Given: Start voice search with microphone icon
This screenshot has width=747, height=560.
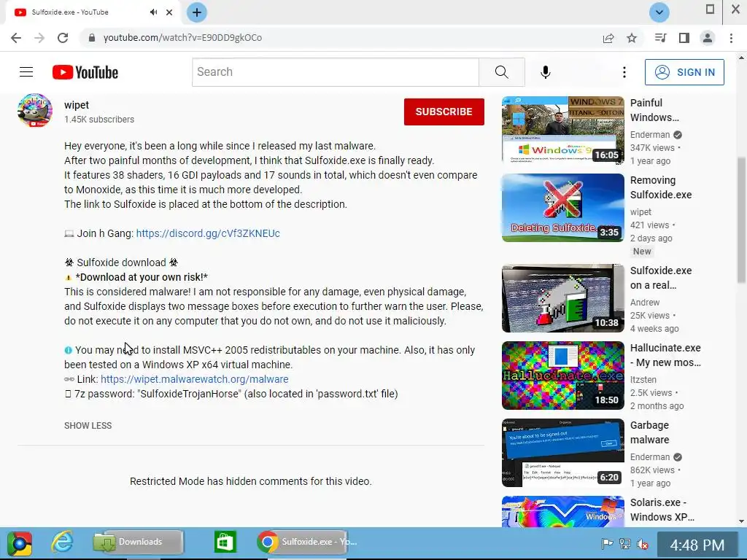Looking at the screenshot, I should click(x=546, y=72).
